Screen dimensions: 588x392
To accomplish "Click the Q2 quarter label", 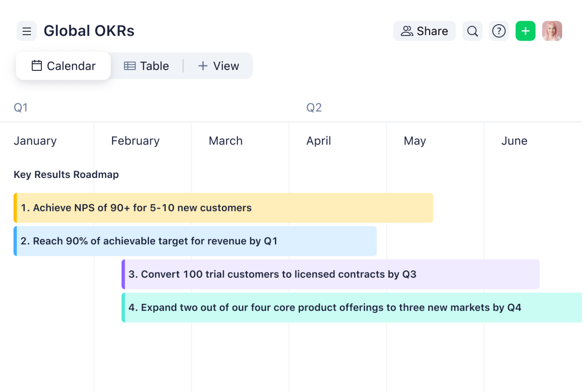I will (x=314, y=108).
